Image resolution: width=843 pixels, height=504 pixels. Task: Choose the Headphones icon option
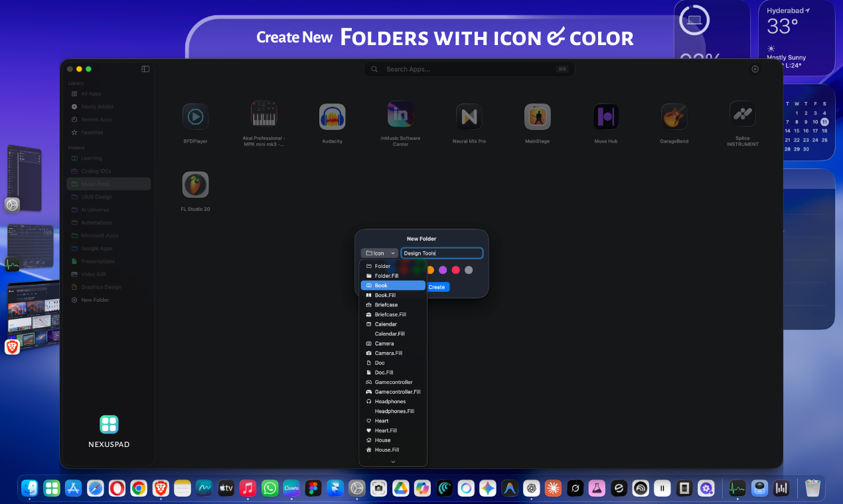pos(393,401)
